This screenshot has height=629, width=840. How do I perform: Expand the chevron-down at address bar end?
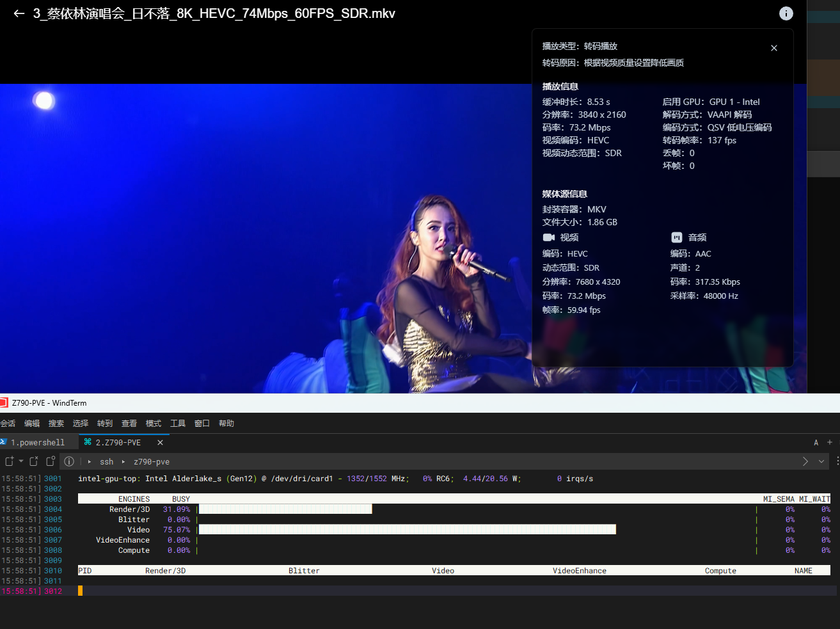click(x=821, y=461)
